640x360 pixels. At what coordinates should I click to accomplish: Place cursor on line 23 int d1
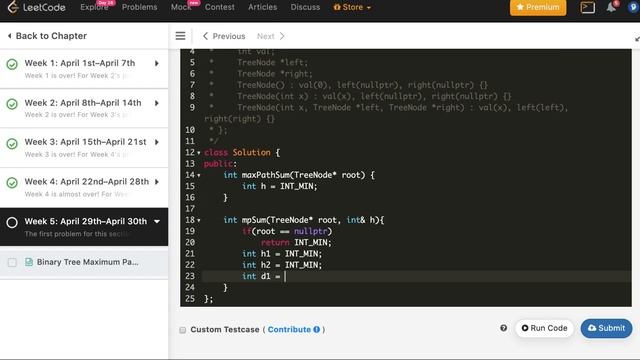[261, 276]
